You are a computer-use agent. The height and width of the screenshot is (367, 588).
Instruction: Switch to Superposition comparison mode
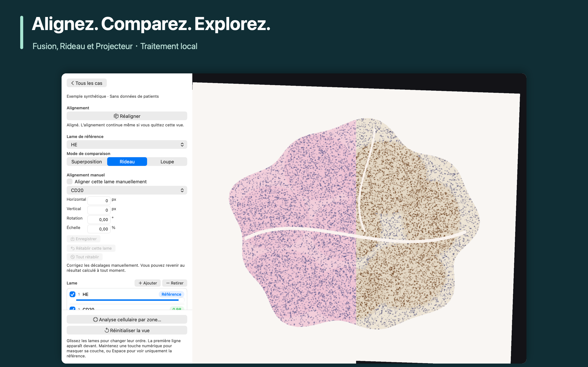click(x=87, y=162)
